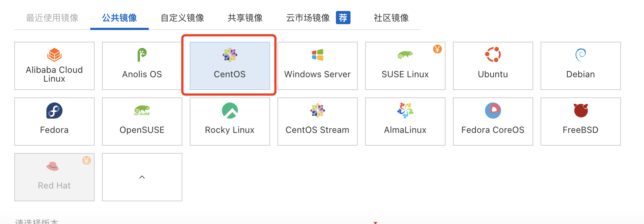Image resolution: width=644 pixels, height=224 pixels.
Task: Select the paid Red Hat image
Action: click(x=54, y=177)
